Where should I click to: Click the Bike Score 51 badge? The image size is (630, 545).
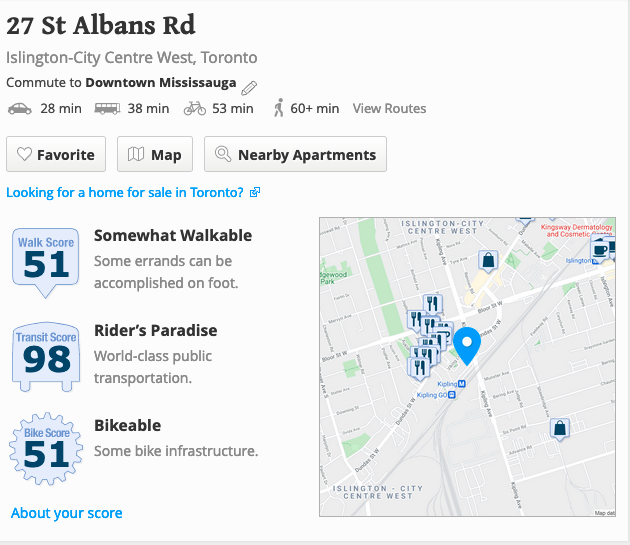[x=46, y=450]
